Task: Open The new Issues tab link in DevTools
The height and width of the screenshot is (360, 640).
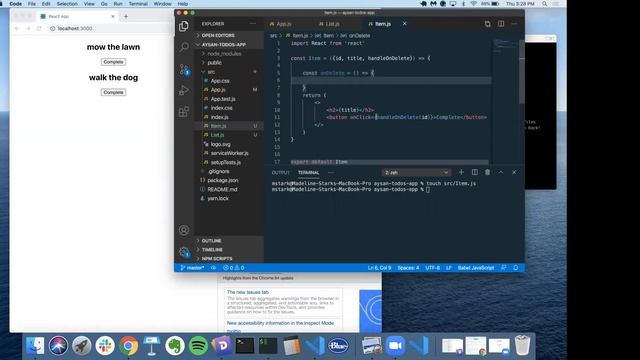Action: click(248, 292)
